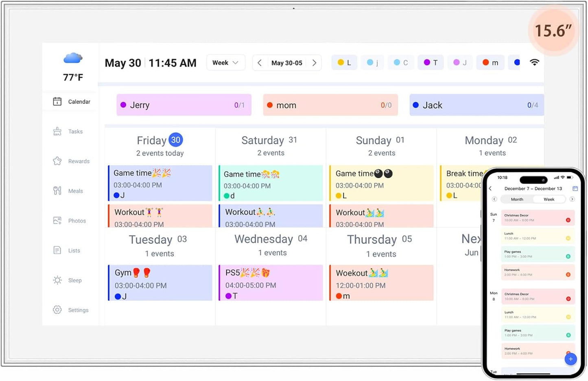Click the previous-week chevron arrow

click(260, 63)
